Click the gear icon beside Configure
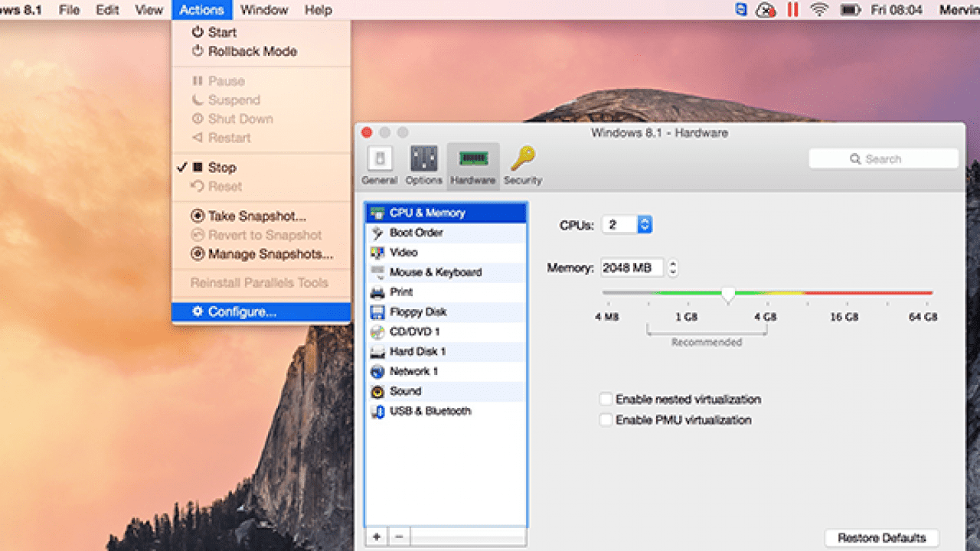Screen dimensions: 980x551 198,311
